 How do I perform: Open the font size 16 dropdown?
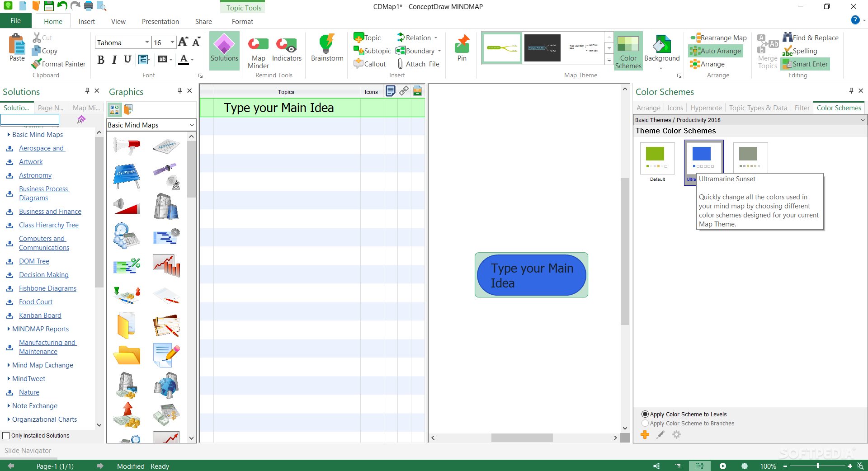tap(173, 42)
